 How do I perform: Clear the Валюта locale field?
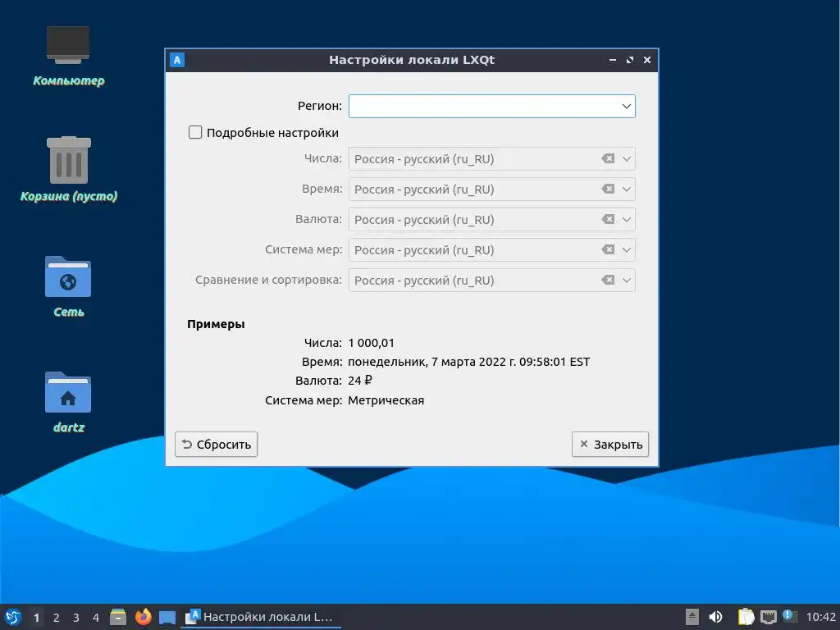click(x=608, y=219)
